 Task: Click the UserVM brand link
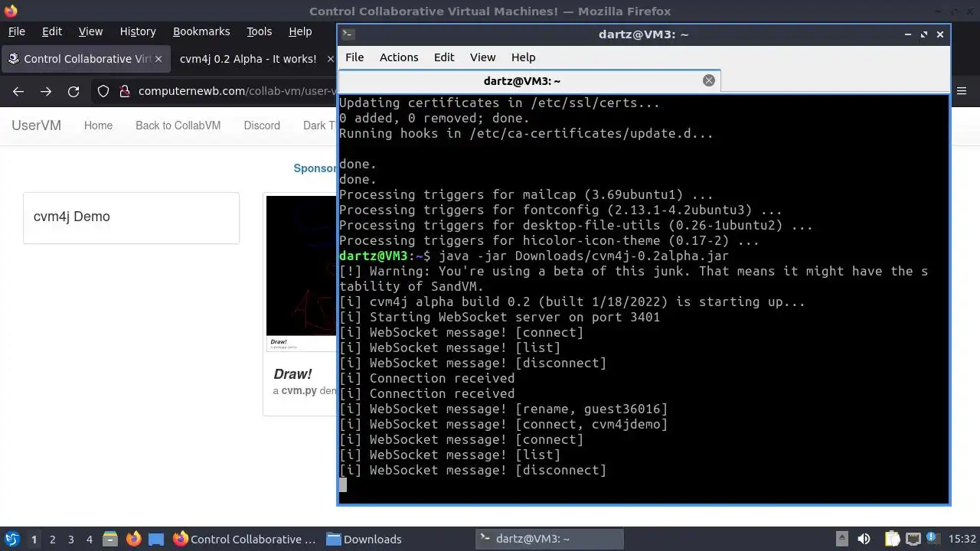pos(36,126)
